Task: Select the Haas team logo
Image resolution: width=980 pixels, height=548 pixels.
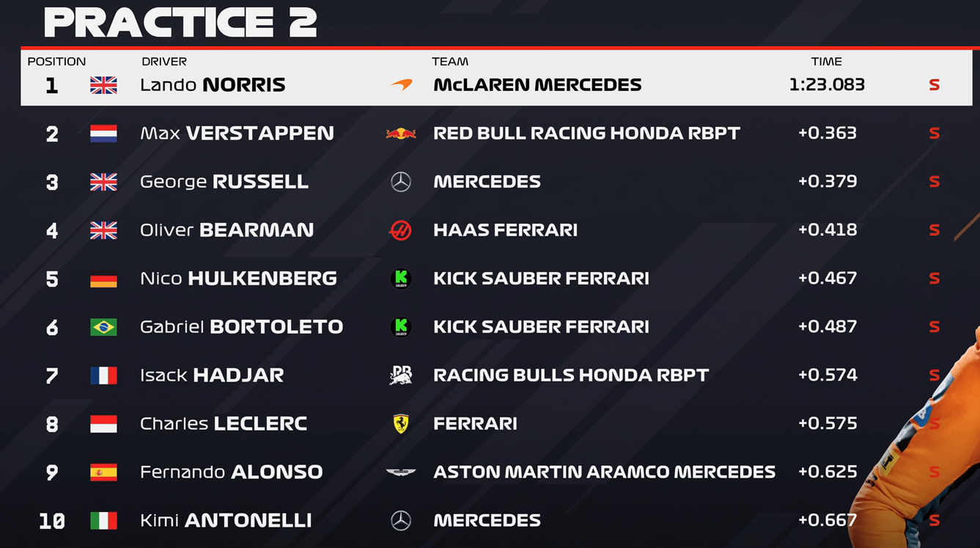Action: point(401,230)
